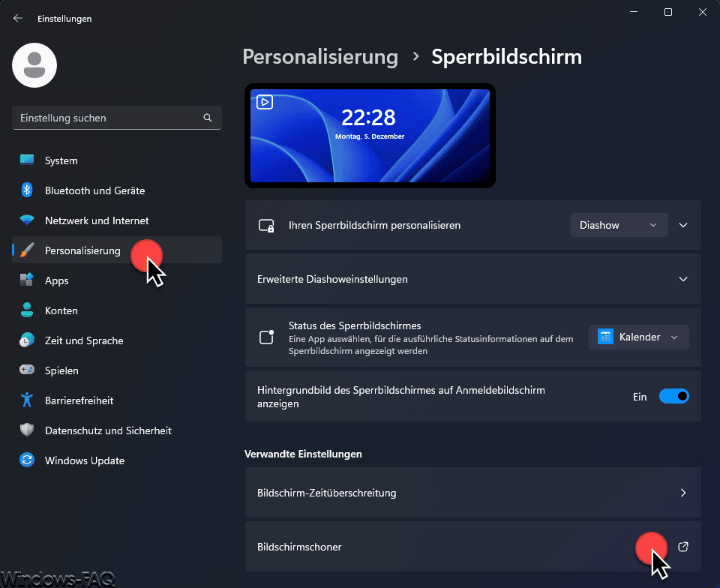Open Bildschirm-Zeitüberschreitung via its chevron
The height and width of the screenshot is (588, 720).
683,493
